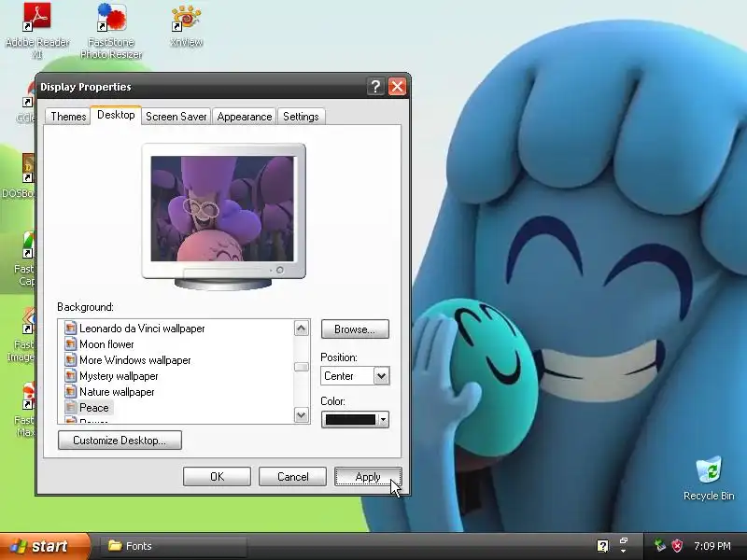Open the Appearance tab
The height and width of the screenshot is (560, 747).
245,117
